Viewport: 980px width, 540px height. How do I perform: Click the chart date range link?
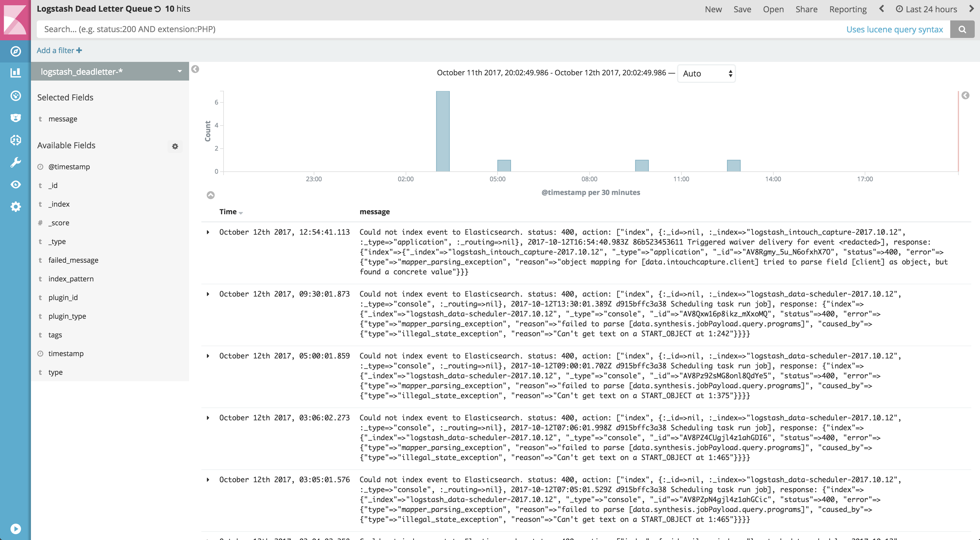[552, 73]
